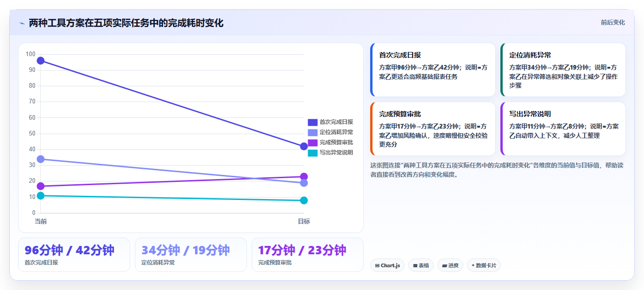Click 完成预算审批 caption under 17分钟 stat

275,263
